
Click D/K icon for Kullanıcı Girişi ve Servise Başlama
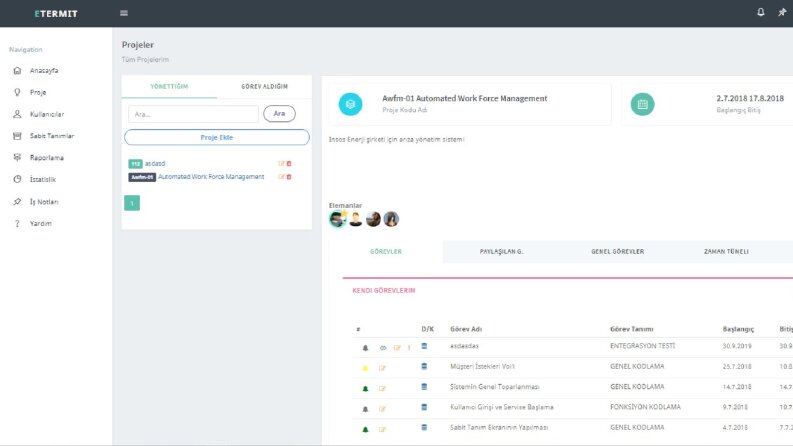424,407
